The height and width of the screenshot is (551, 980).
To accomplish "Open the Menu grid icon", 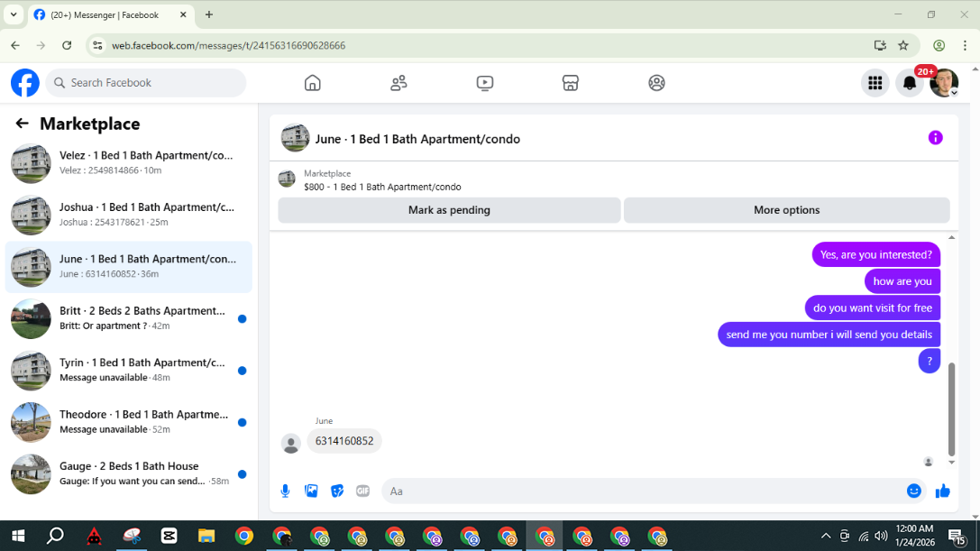I will coord(875,83).
